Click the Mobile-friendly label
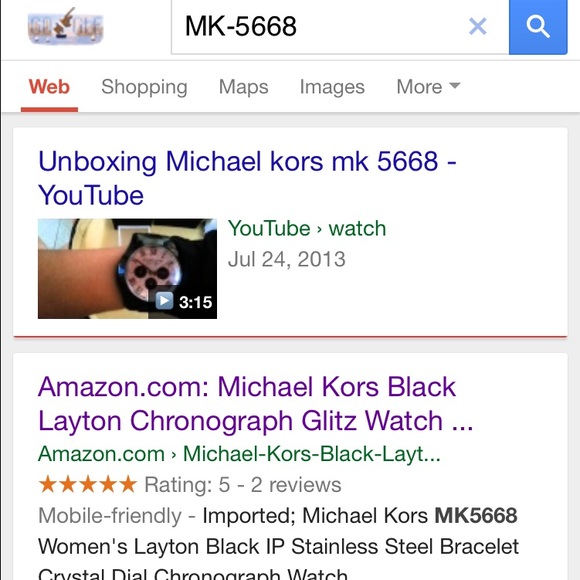 (110, 516)
